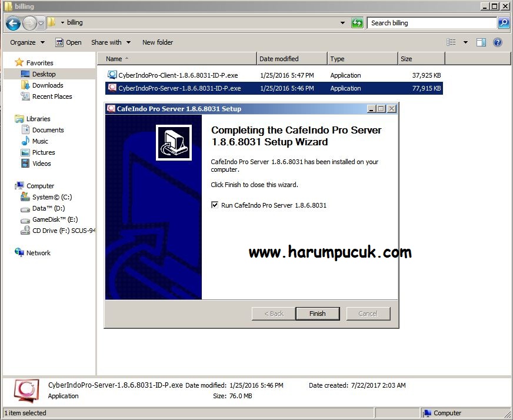Image resolution: width=513 pixels, height=420 pixels.
Task: Create a New folder
Action: point(158,42)
